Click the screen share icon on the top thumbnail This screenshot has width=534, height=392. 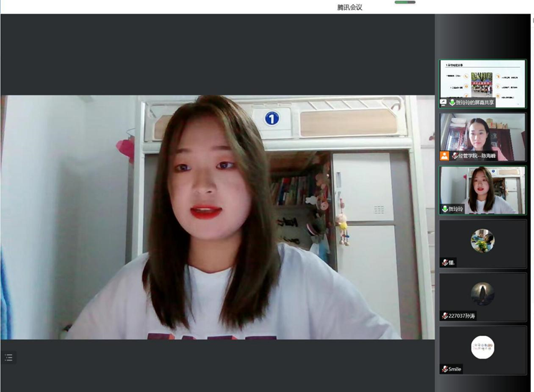pyautogui.click(x=443, y=102)
